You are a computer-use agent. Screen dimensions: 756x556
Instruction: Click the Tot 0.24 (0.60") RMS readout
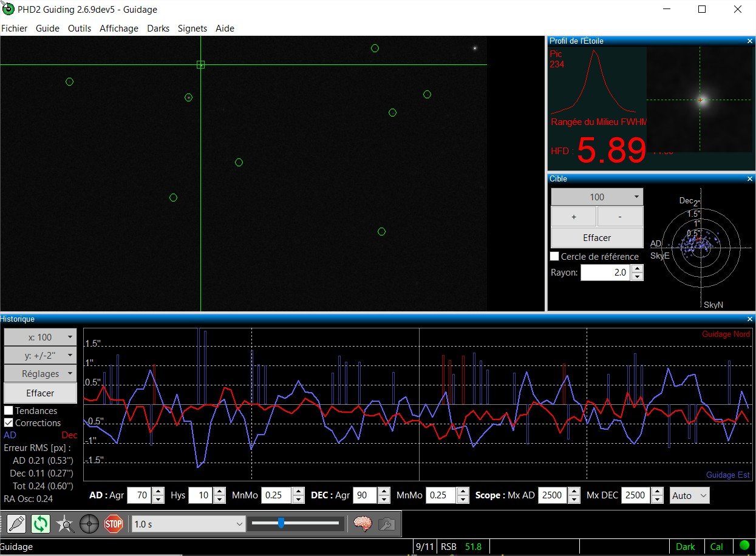(43, 486)
